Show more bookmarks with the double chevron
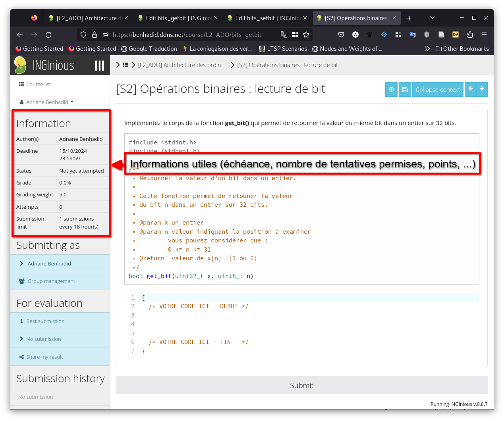This screenshot has width=504, height=421. (427, 49)
